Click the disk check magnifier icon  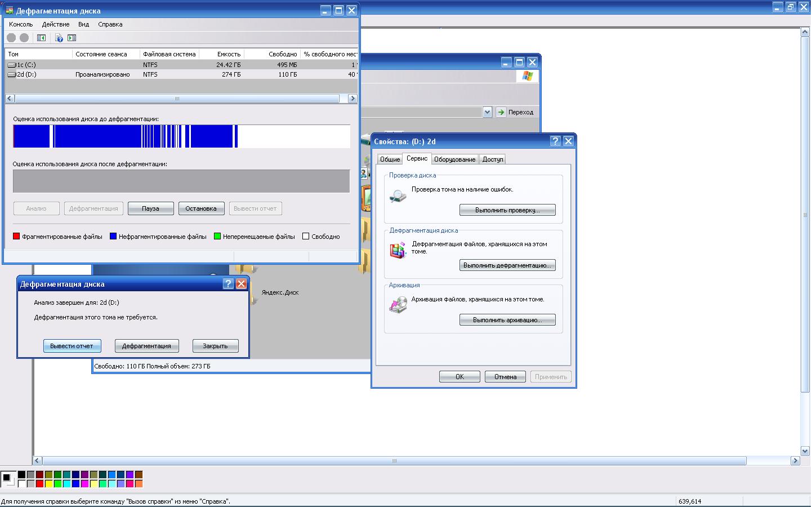(x=398, y=195)
